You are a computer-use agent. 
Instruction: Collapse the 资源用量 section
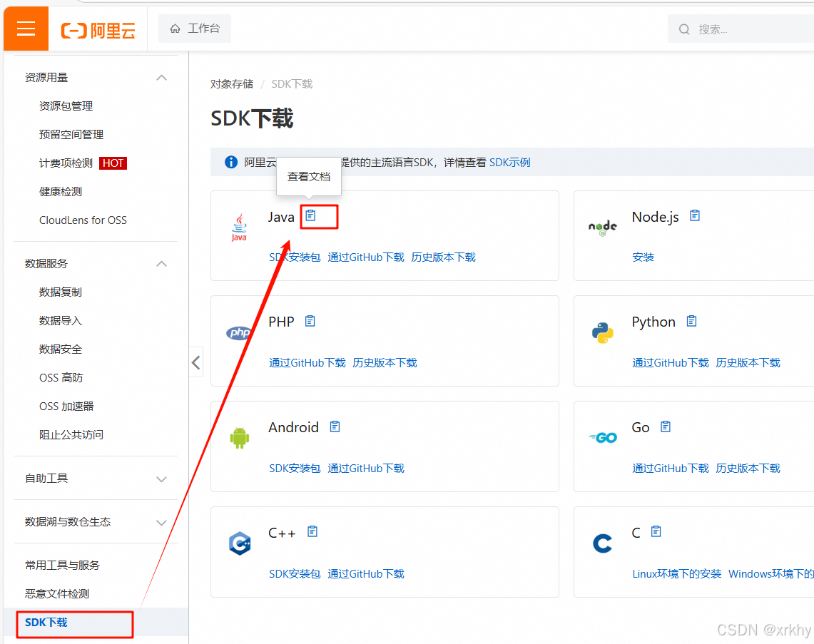tap(161, 78)
